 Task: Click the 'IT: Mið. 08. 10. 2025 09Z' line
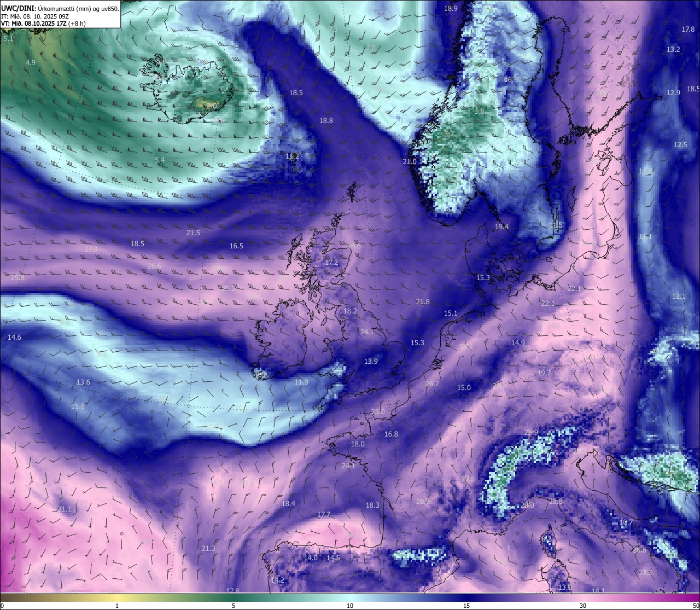click(35, 16)
